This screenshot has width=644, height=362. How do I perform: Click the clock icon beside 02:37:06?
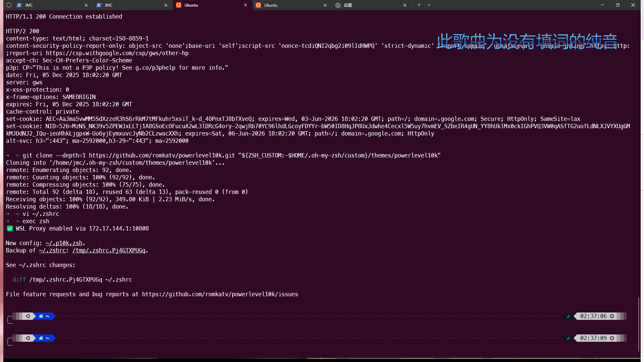[612, 316]
